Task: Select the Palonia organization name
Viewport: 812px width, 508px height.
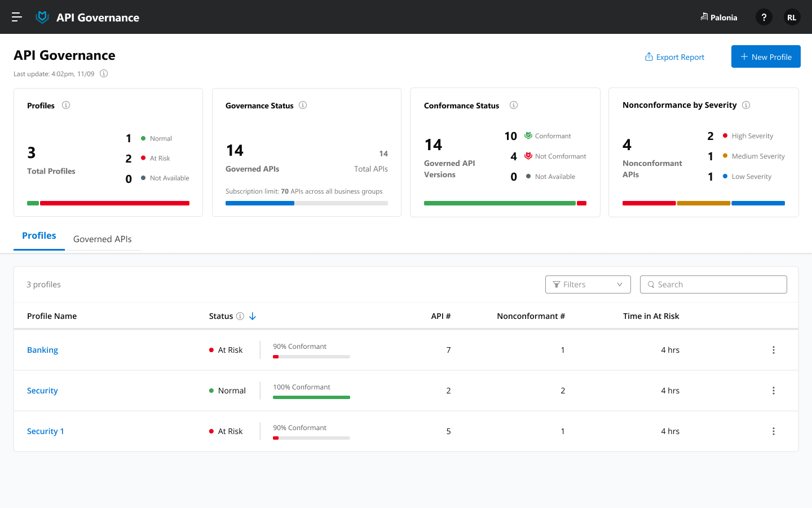Action: click(x=724, y=17)
